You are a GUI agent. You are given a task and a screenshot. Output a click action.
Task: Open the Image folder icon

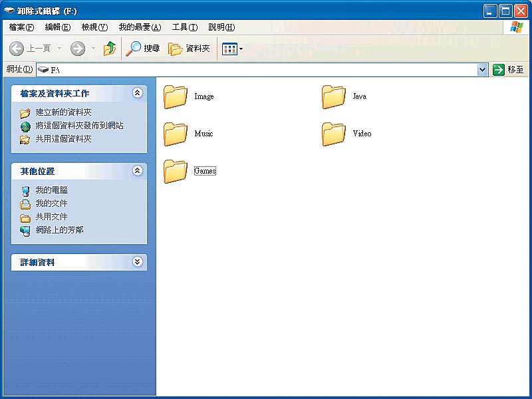click(175, 96)
